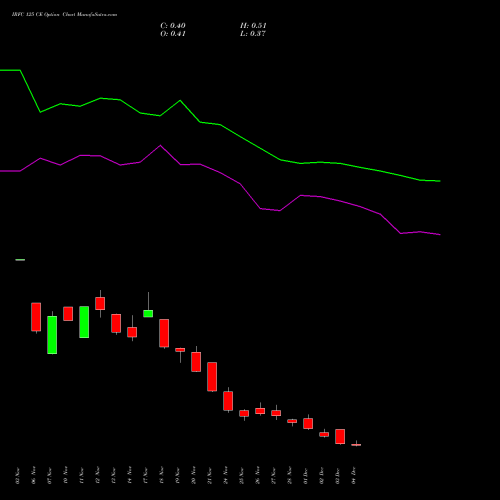Click the 07 Nov date axis label

click(50, 475)
